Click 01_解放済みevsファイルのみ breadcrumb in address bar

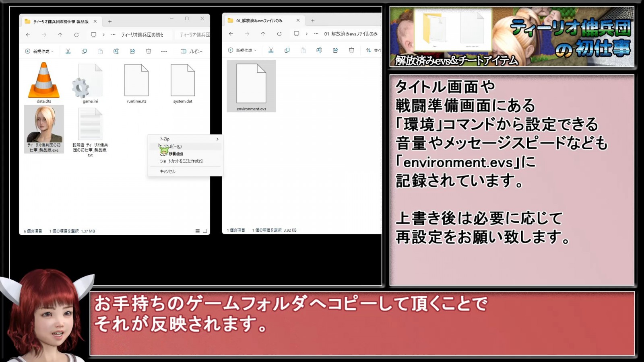coord(351,34)
